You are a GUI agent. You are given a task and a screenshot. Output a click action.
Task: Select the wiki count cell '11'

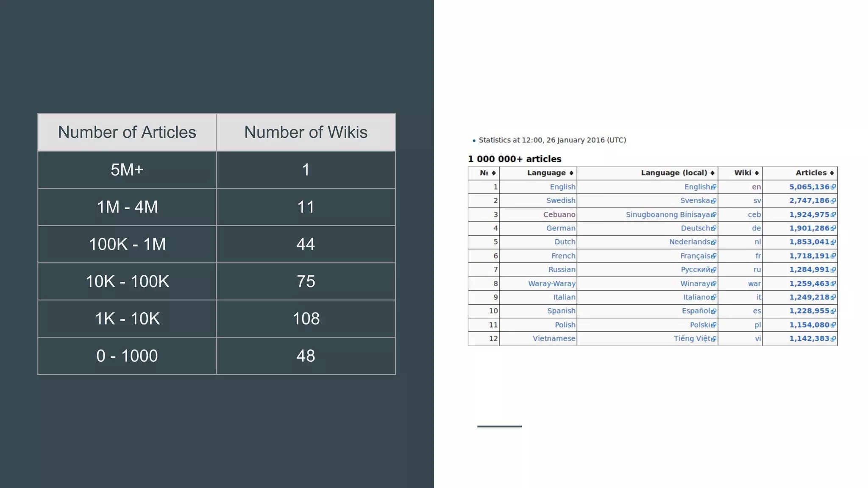pos(306,207)
